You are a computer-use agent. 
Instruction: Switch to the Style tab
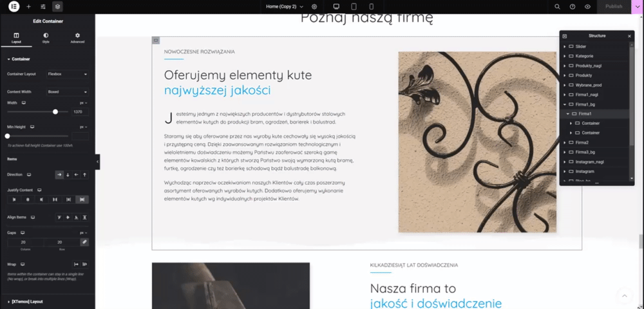click(x=46, y=38)
